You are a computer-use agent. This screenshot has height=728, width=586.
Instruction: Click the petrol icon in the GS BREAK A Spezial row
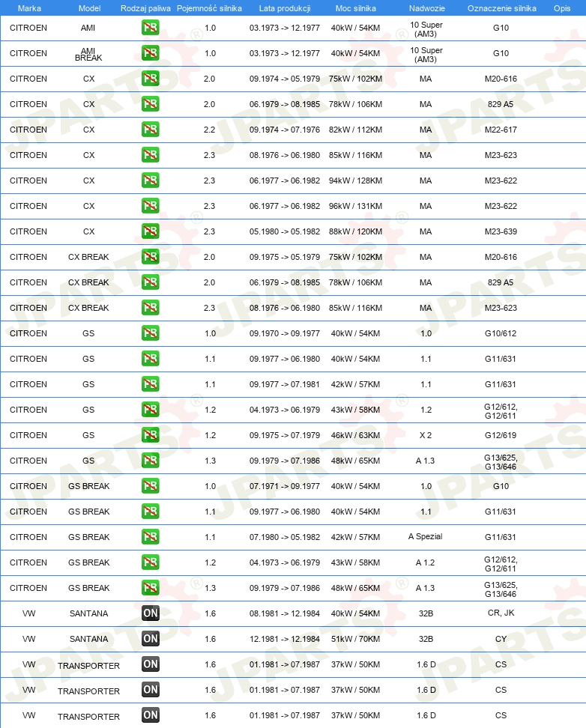pyautogui.click(x=150, y=537)
